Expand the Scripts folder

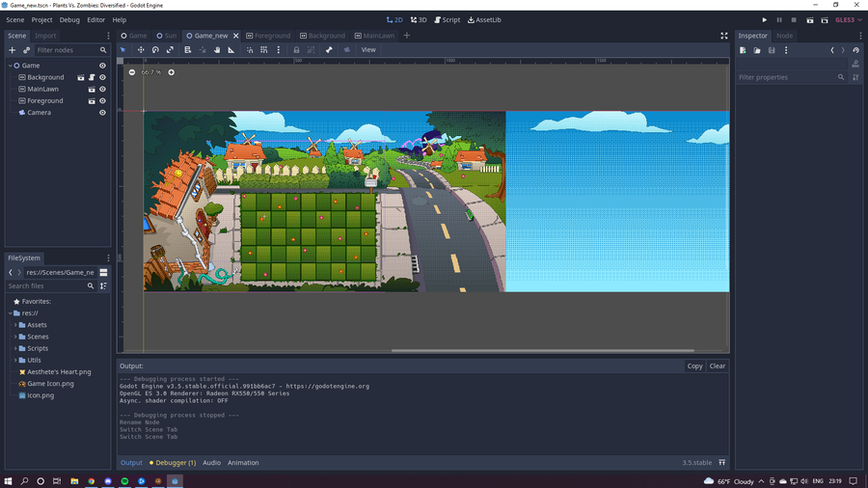tap(15, 348)
